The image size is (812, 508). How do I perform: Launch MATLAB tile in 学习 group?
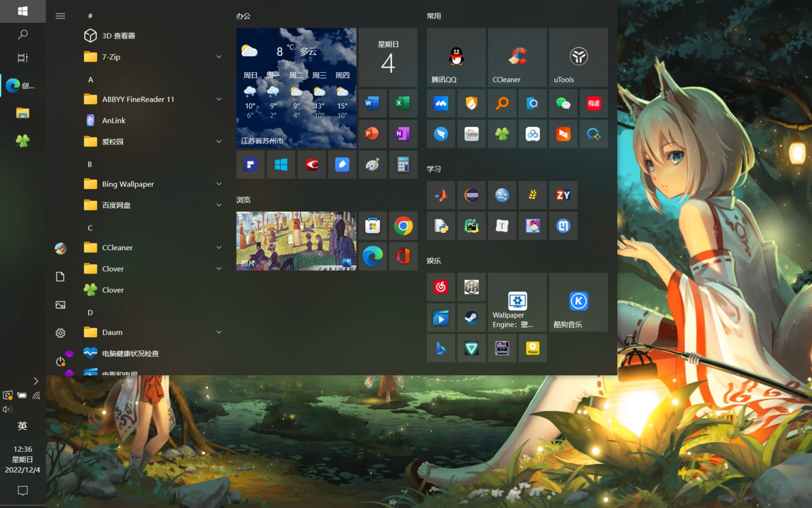[x=441, y=195]
